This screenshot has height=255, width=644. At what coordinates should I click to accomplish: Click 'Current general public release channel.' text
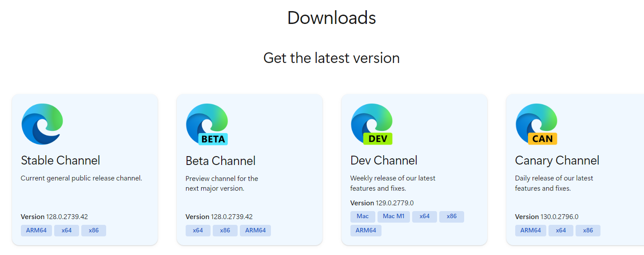82,178
